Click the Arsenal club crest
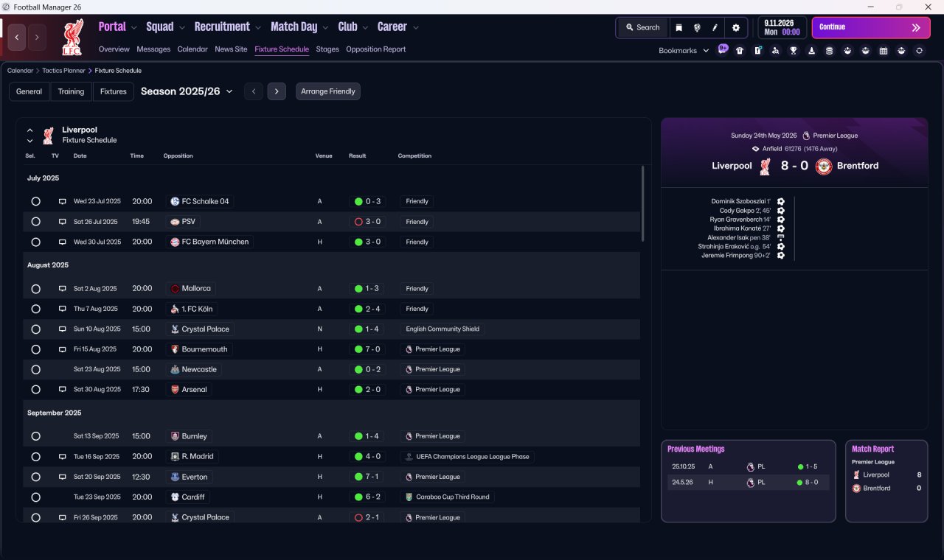The width and height of the screenshot is (944, 560). click(x=175, y=390)
